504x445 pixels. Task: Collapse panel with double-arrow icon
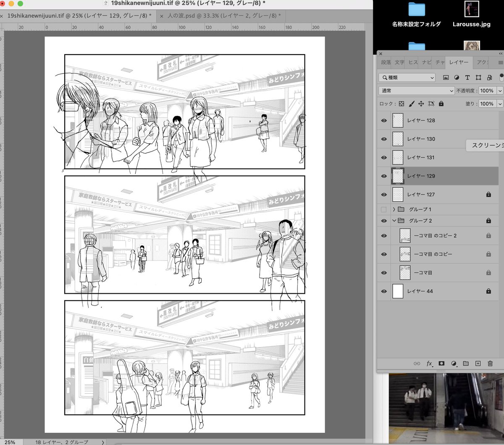[501, 53]
